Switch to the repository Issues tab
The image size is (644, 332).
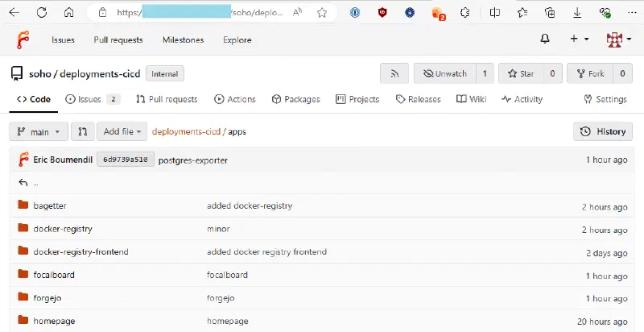pos(93,99)
